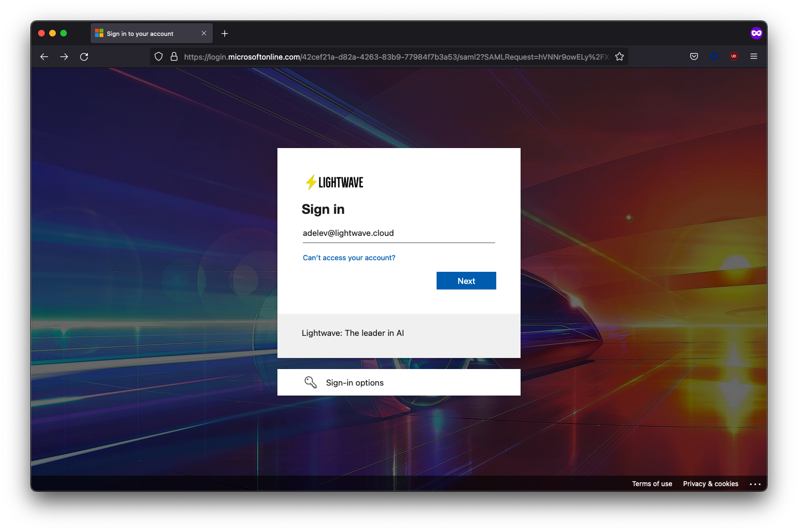The height and width of the screenshot is (532, 798).
Task: Click the email address input field
Action: tap(398, 233)
